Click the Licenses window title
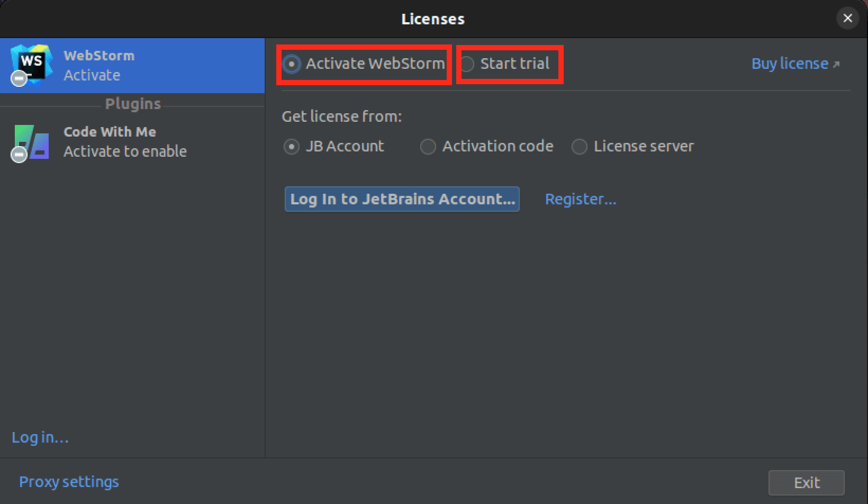868x504 pixels. 433,19
